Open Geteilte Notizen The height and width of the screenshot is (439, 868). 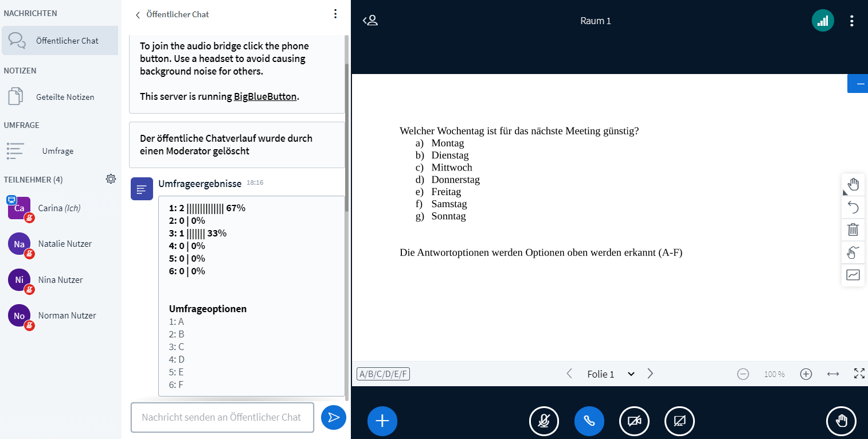(x=65, y=96)
